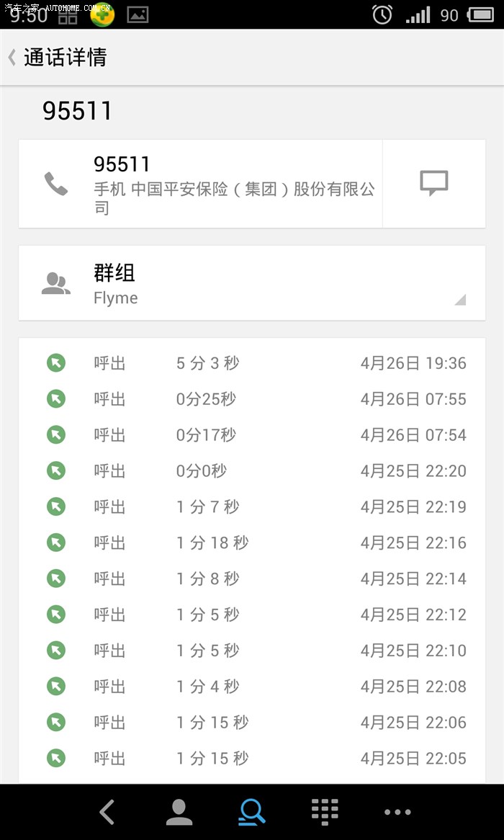Switch to the search tab with magnifier icon

click(251, 811)
